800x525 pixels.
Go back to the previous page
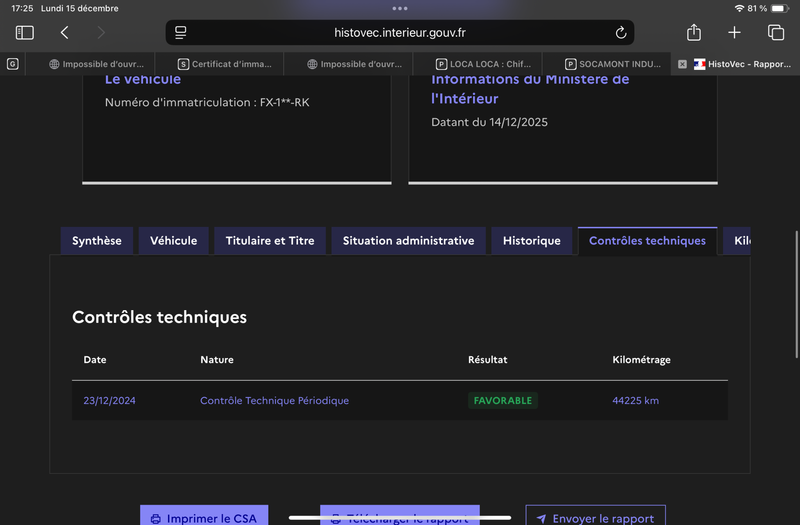point(64,33)
